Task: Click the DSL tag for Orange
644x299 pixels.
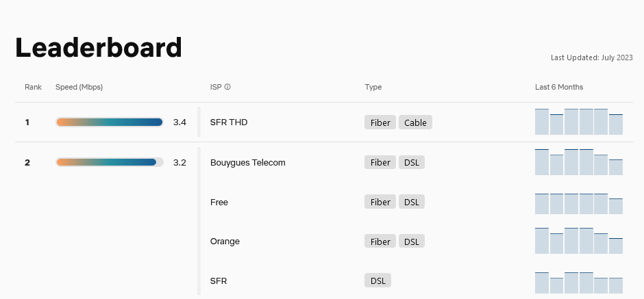Action: [412, 242]
